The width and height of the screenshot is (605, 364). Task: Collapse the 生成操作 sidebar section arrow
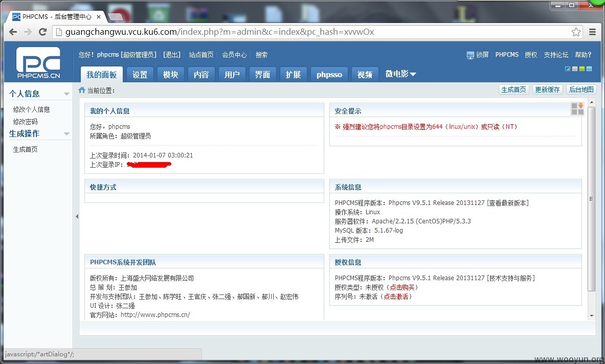pos(66,134)
